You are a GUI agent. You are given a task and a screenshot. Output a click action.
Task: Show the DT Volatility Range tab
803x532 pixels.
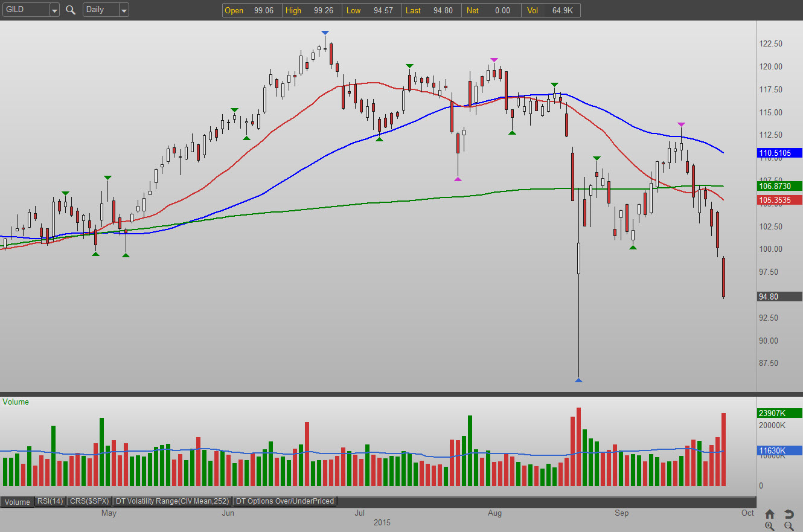pos(173,501)
